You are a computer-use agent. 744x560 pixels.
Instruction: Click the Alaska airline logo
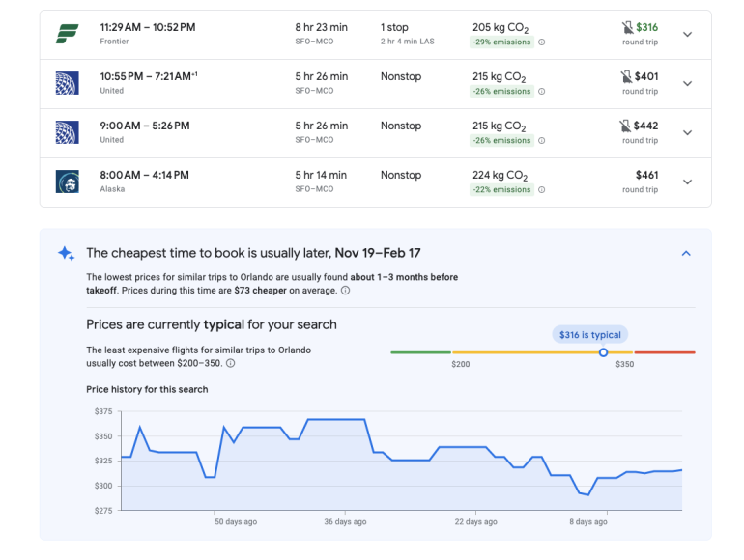click(67, 182)
